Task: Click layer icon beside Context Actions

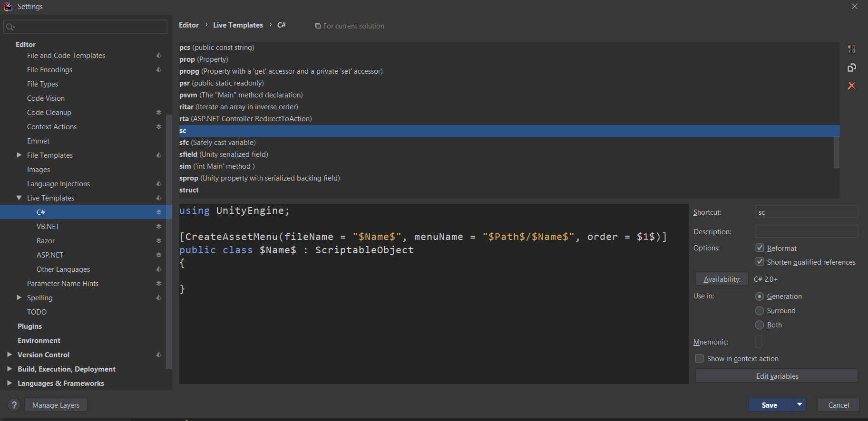Action: point(158,127)
